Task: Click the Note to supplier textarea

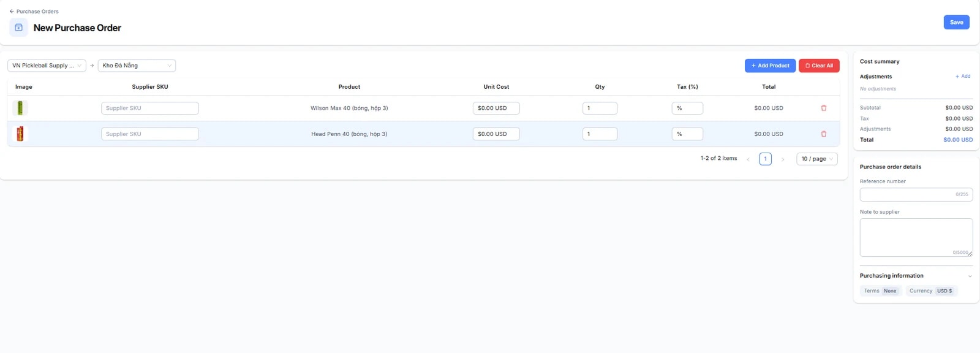Action: tap(916, 237)
